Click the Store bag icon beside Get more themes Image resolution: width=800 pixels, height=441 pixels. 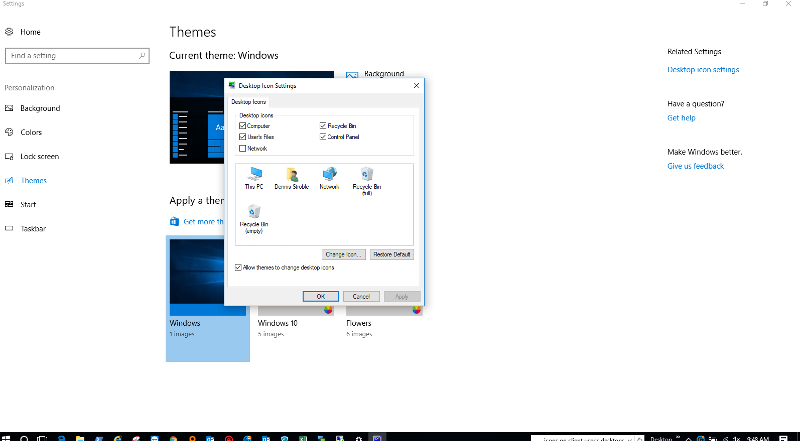(x=174, y=222)
